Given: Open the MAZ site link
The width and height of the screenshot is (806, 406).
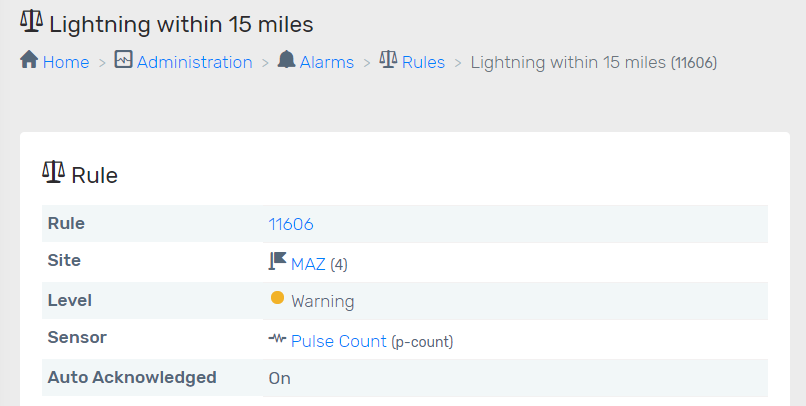Looking at the screenshot, I should [x=308, y=264].
